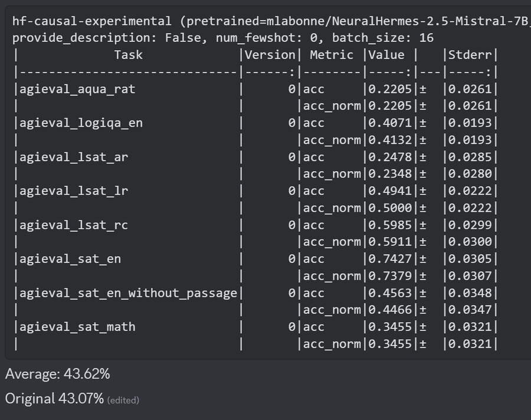The height and width of the screenshot is (420, 531).
Task: Click the agieval_aqua_rat task name
Action: (x=77, y=89)
